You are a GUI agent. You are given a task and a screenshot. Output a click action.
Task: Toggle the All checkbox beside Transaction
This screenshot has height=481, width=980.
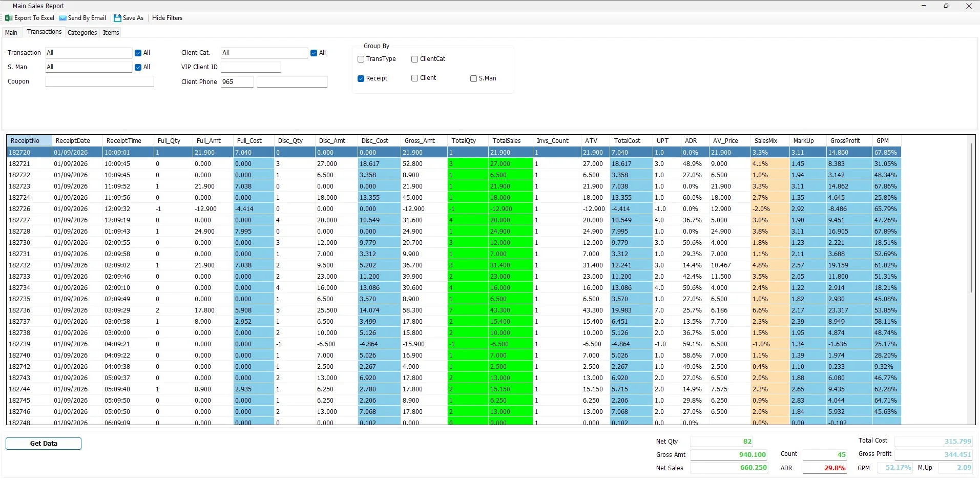(138, 53)
